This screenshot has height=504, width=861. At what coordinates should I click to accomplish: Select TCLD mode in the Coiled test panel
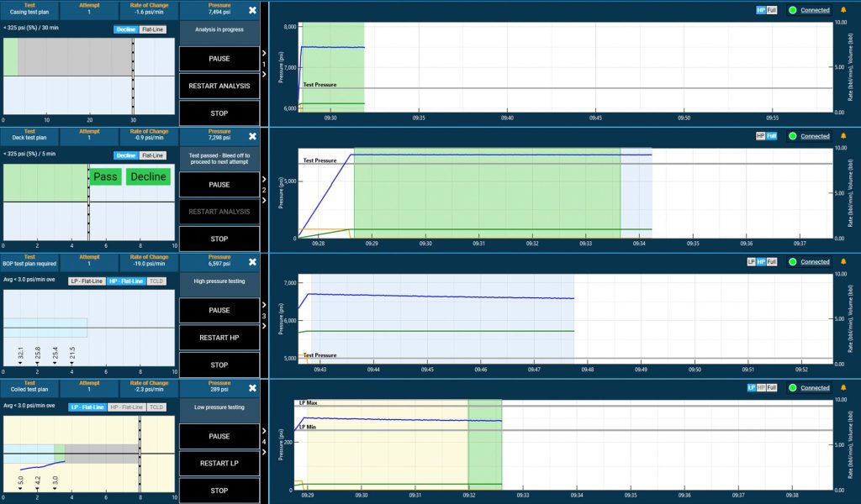pyautogui.click(x=156, y=407)
